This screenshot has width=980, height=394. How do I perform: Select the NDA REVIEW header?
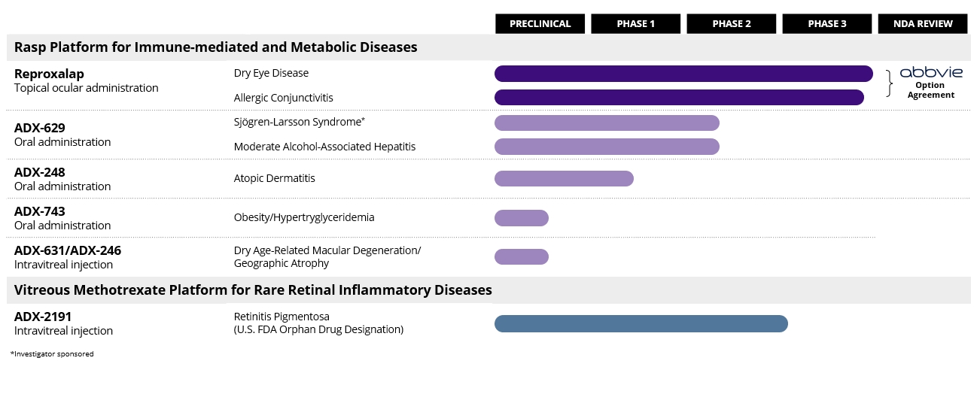coord(923,24)
